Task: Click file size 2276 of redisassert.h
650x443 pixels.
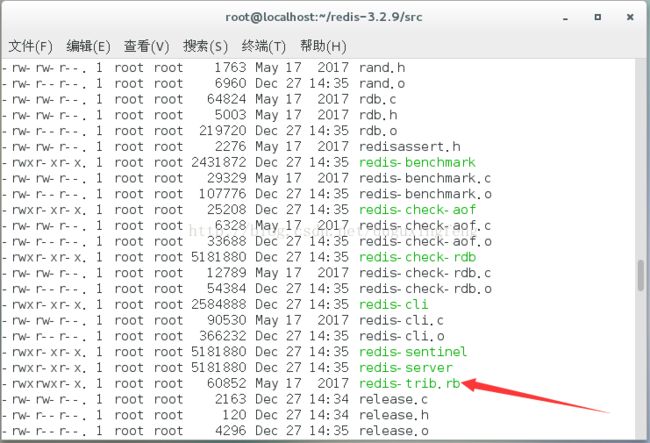Action: click(x=230, y=146)
